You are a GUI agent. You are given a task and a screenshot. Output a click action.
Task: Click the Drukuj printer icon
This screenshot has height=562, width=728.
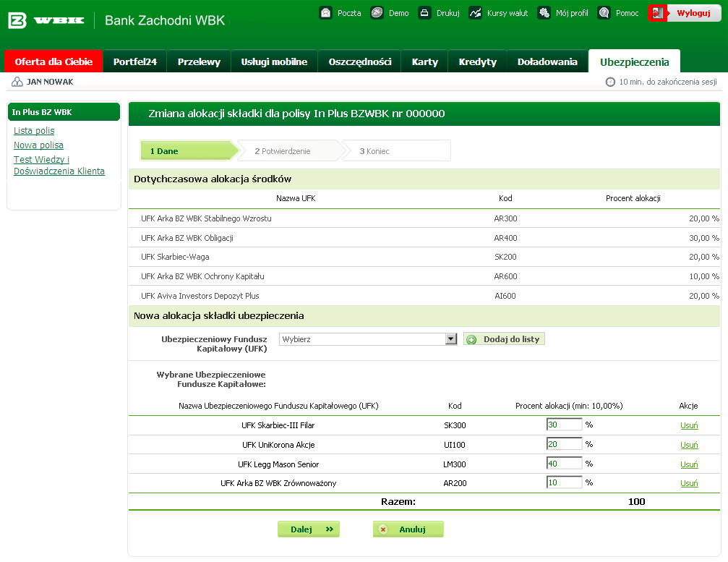(x=424, y=12)
